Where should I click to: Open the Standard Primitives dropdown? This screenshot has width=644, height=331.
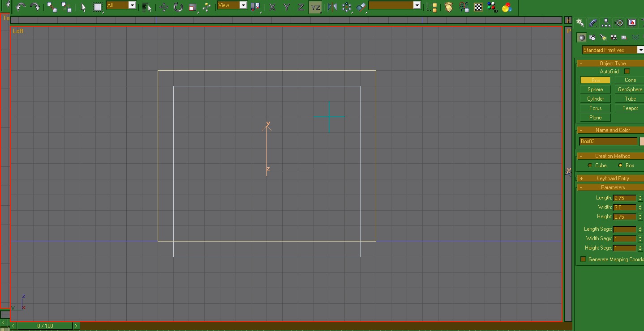640,50
